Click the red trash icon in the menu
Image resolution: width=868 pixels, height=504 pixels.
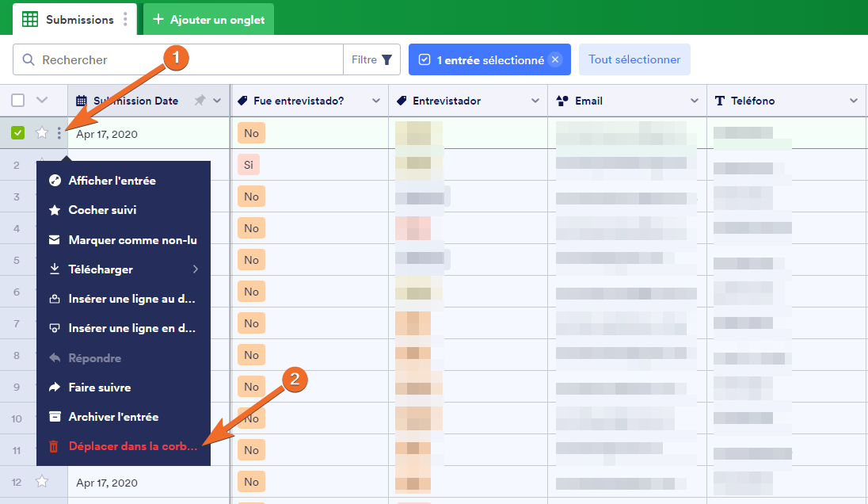click(x=54, y=446)
